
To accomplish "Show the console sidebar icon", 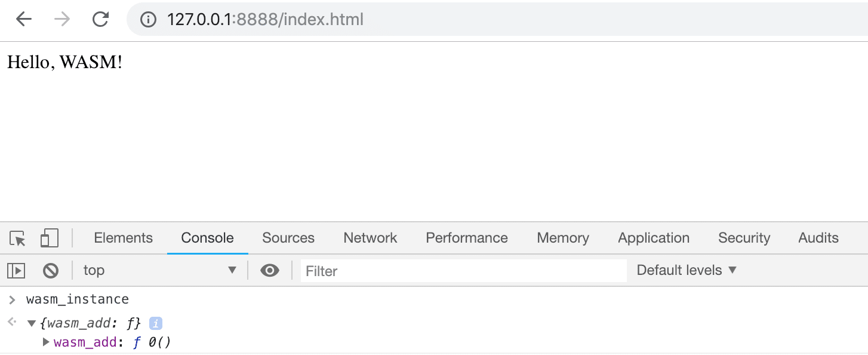I will (x=16, y=271).
